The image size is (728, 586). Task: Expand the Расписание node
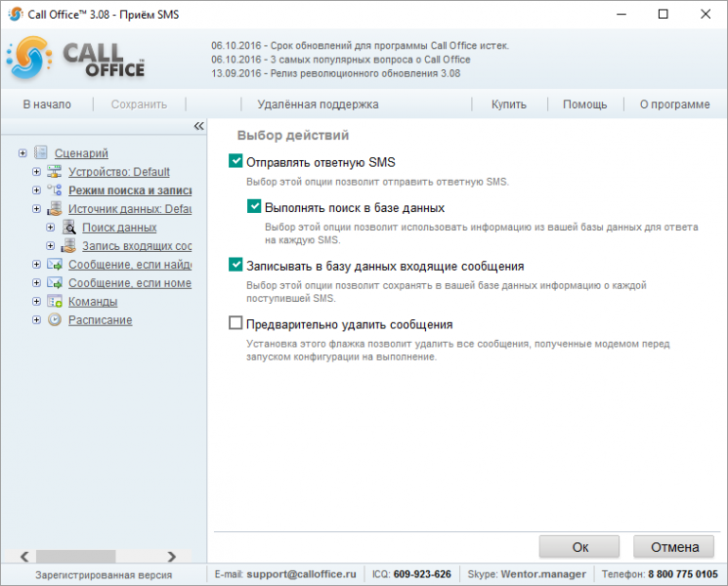(36, 319)
